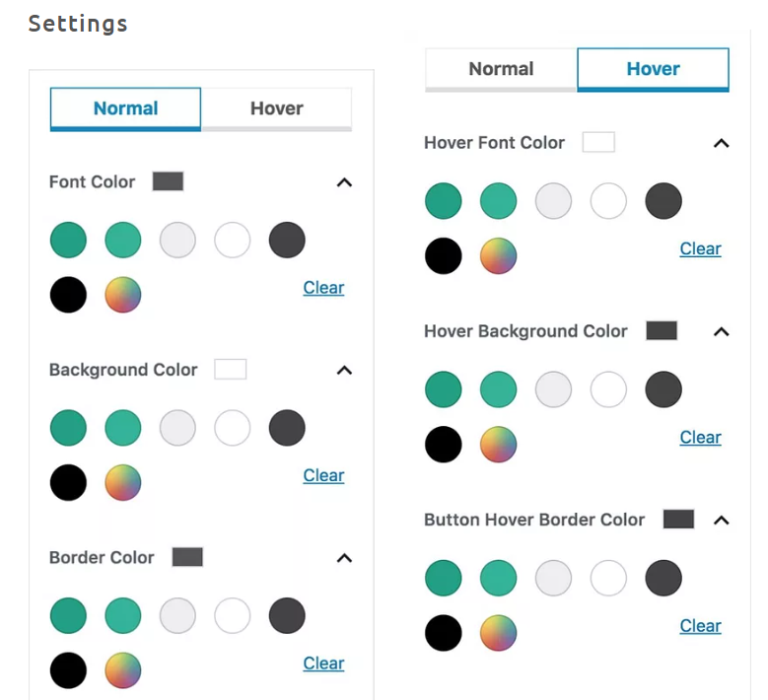
Task: Select dark gray swatch for Hover Font Color
Action: [x=663, y=201]
